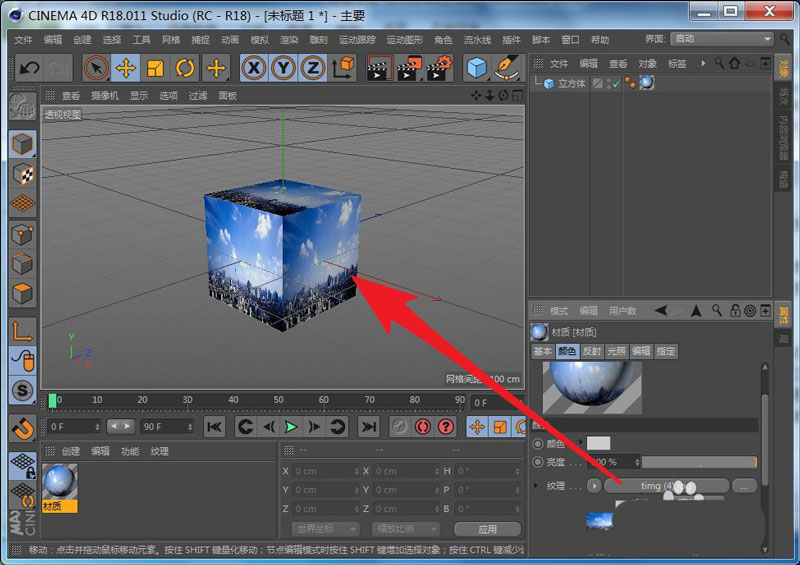800x565 pixels.
Task: Go to timeline start
Action: click(x=214, y=427)
